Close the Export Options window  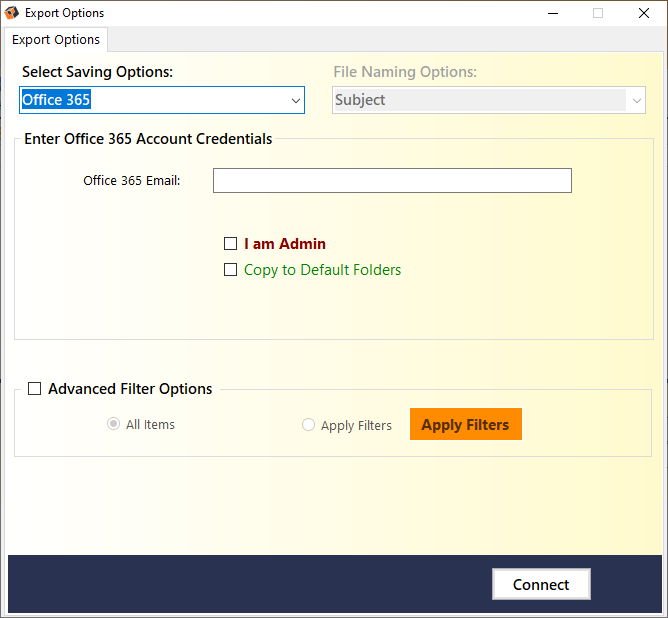point(644,13)
